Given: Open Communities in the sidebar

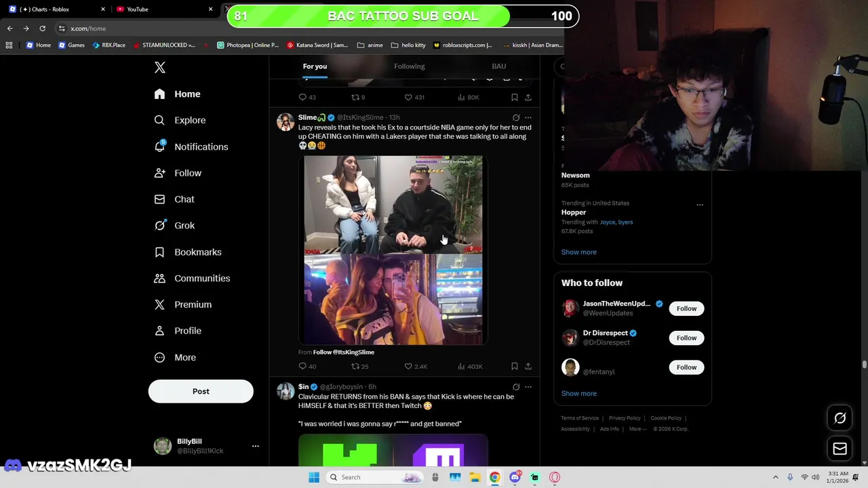Looking at the screenshot, I should click(193, 278).
